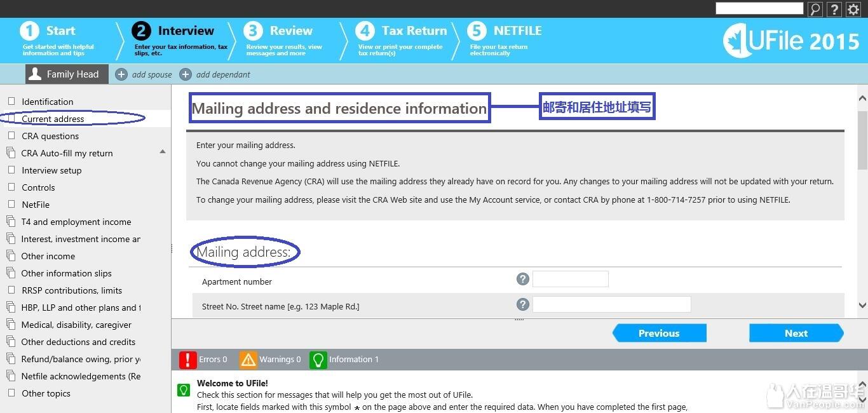Click the UFile 2015 logo
The image size is (868, 413).
[x=791, y=41]
